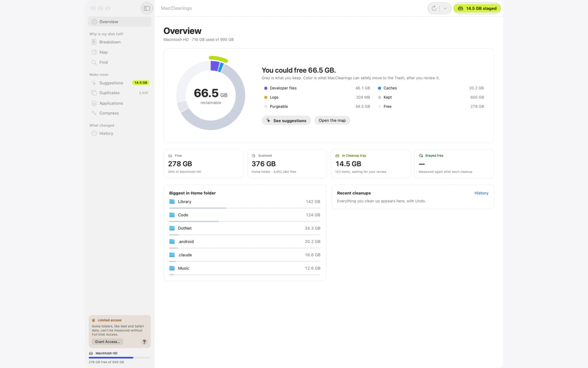Toggle the sidebar panel icon

click(x=147, y=8)
